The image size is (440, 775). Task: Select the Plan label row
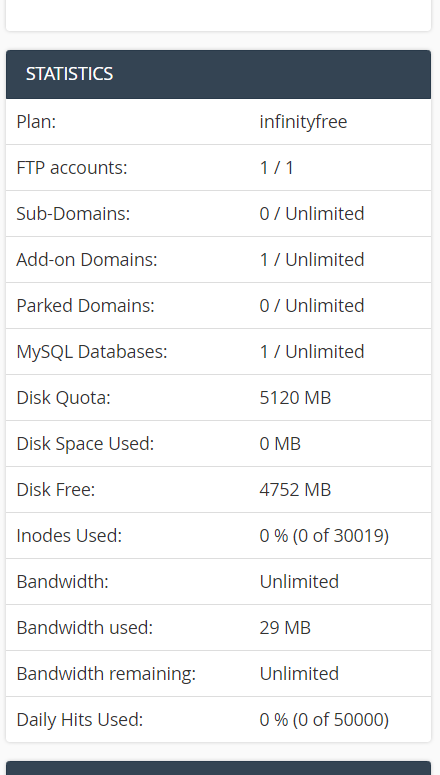click(218, 122)
